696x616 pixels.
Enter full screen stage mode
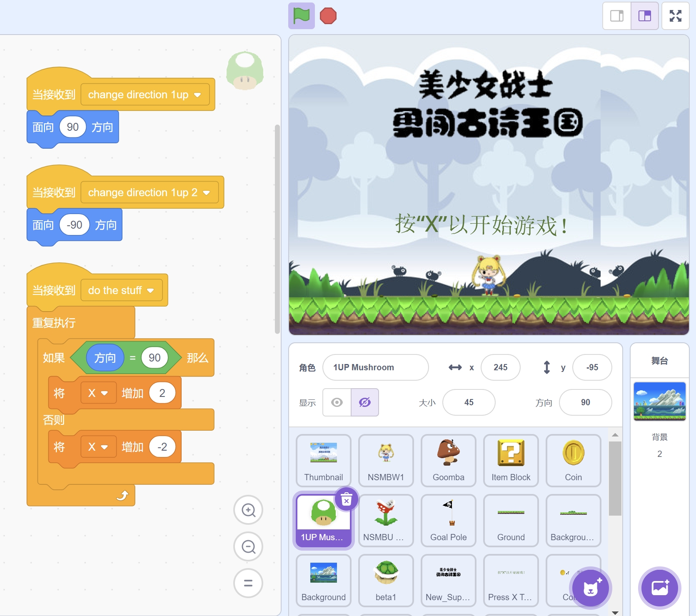[x=675, y=16]
